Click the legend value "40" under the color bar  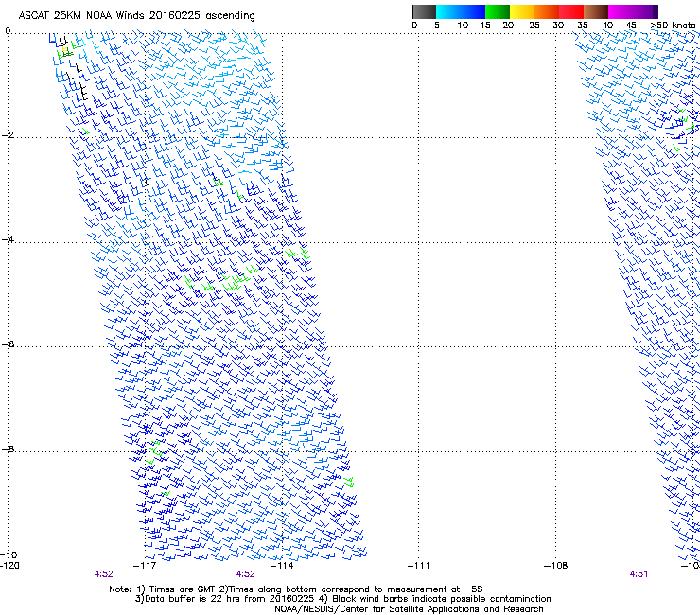(607, 26)
